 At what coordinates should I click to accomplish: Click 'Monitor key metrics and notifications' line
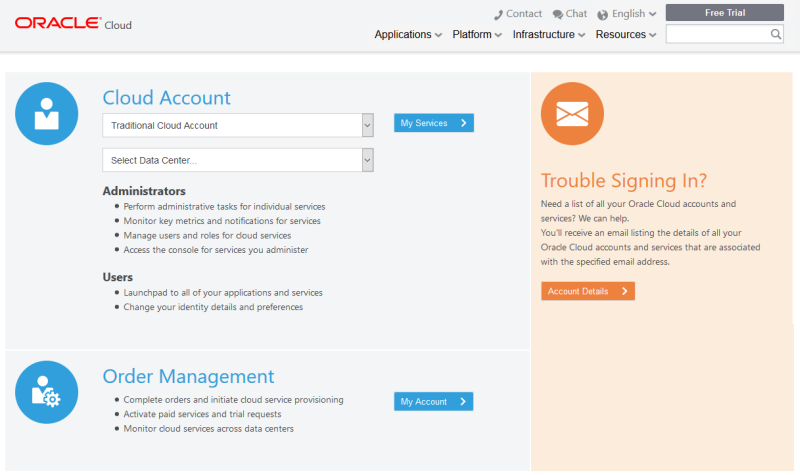222,221
